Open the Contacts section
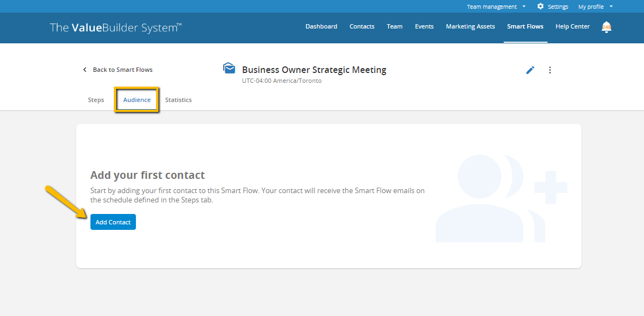Image resolution: width=644 pixels, height=316 pixels. click(x=362, y=26)
